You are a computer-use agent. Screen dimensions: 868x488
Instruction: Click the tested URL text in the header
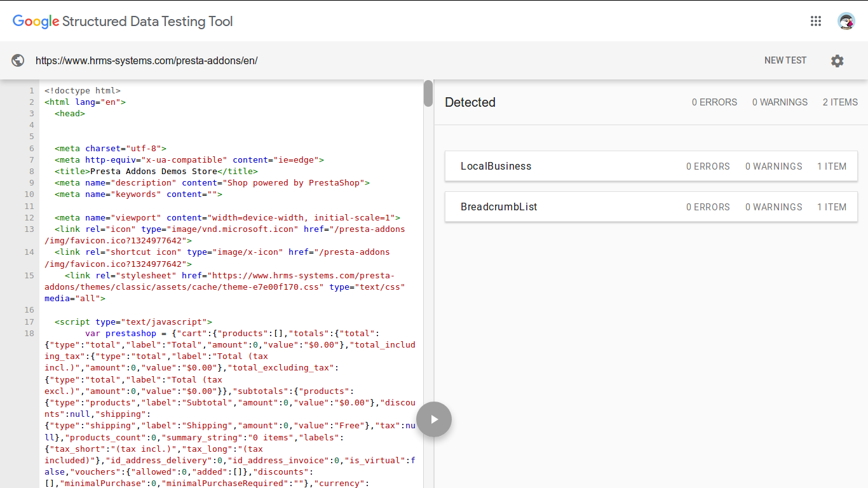coord(146,61)
